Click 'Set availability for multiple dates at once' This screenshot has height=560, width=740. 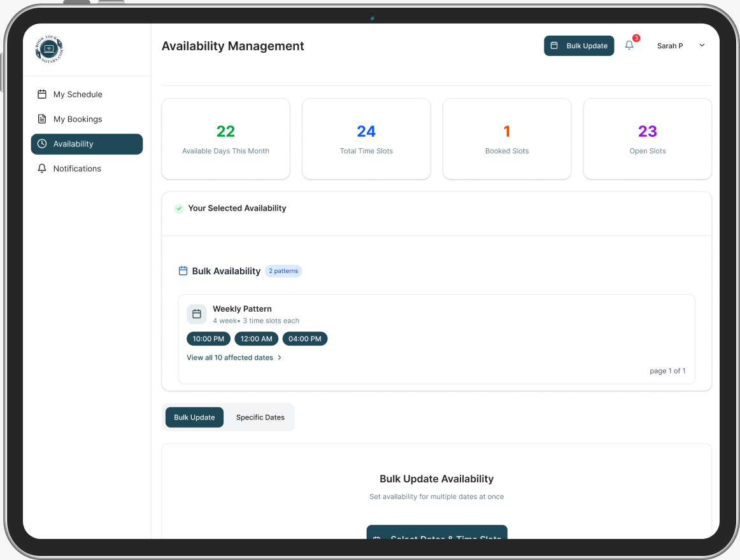[436, 497]
